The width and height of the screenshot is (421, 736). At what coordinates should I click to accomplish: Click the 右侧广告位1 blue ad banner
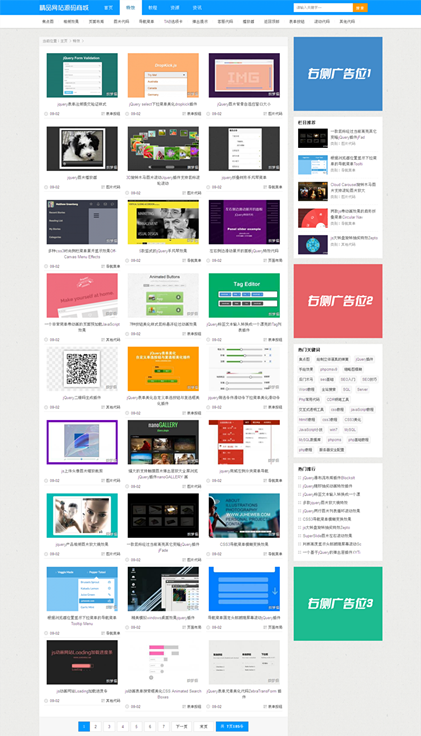(x=338, y=74)
